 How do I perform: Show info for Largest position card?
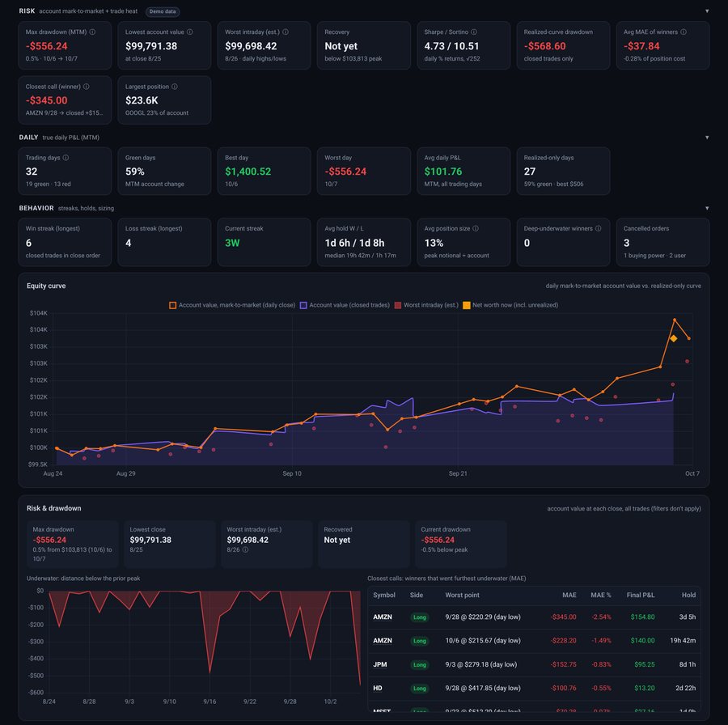175,87
